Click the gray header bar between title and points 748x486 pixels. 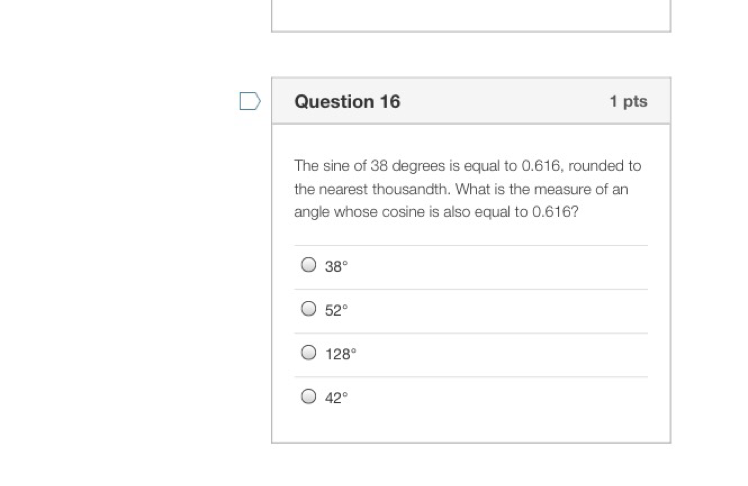(500, 101)
